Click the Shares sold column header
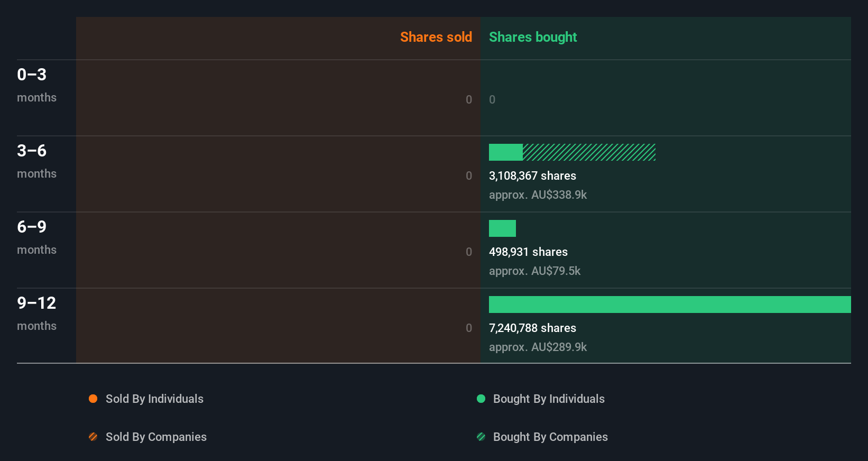This screenshot has width=868, height=461. pyautogui.click(x=436, y=37)
